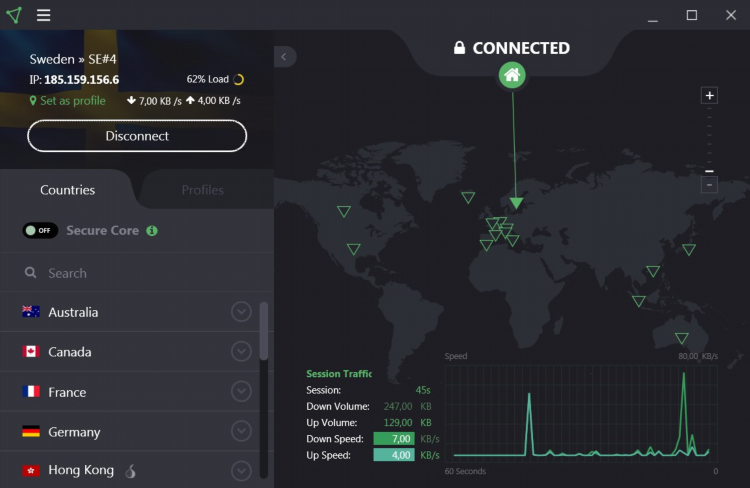Click the Down Volume 247,00 value

coord(397,406)
